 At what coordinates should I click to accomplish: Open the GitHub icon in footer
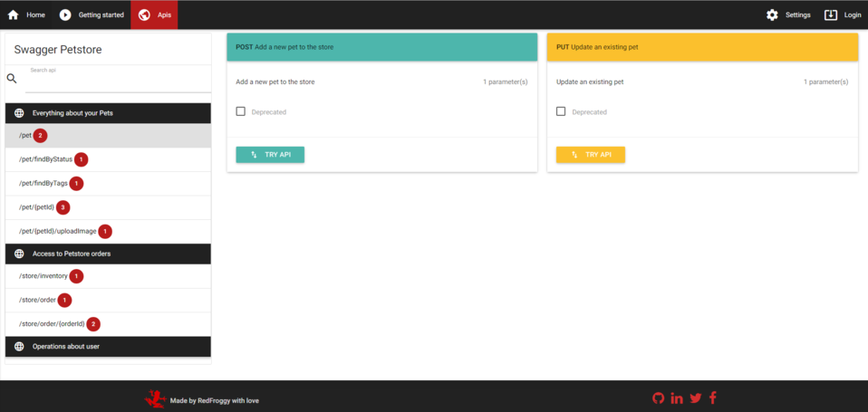click(658, 398)
